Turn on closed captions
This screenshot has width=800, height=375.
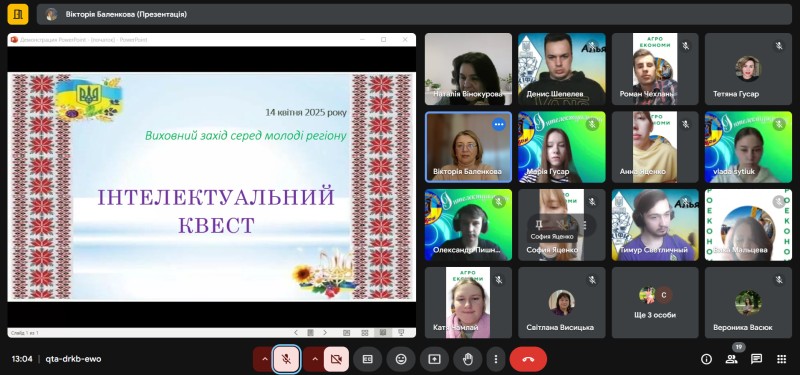point(367,359)
